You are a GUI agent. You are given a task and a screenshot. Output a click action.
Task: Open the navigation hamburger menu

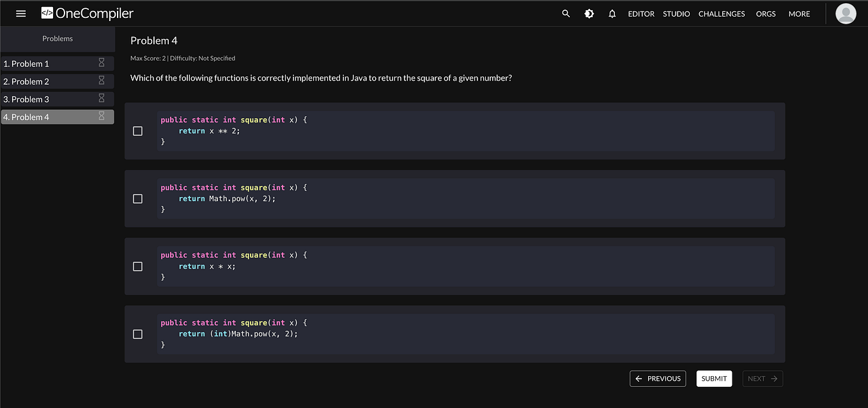(x=20, y=13)
